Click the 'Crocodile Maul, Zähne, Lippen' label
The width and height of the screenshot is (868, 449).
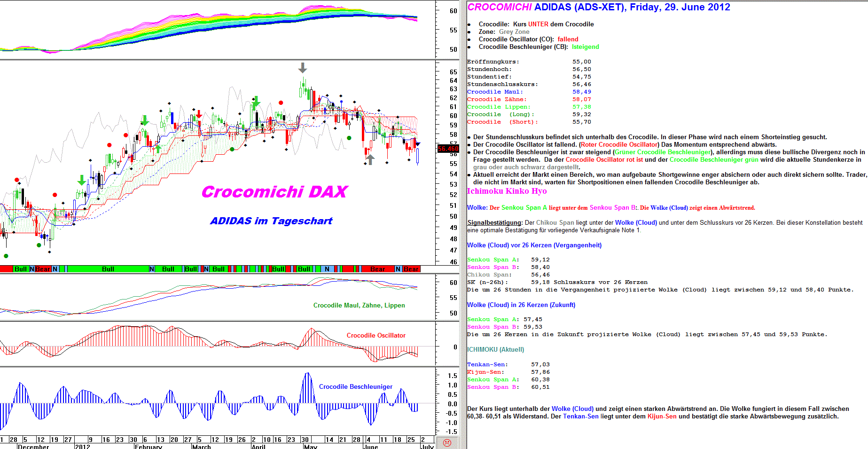[359, 305]
